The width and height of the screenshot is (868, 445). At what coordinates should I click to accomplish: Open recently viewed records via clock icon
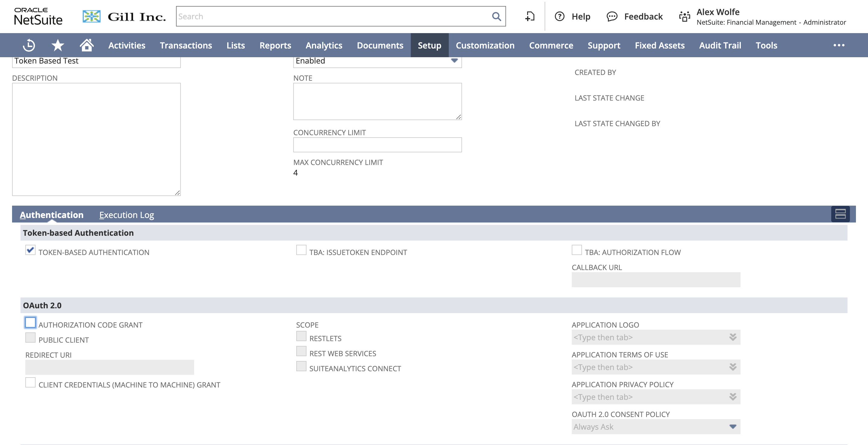(29, 45)
